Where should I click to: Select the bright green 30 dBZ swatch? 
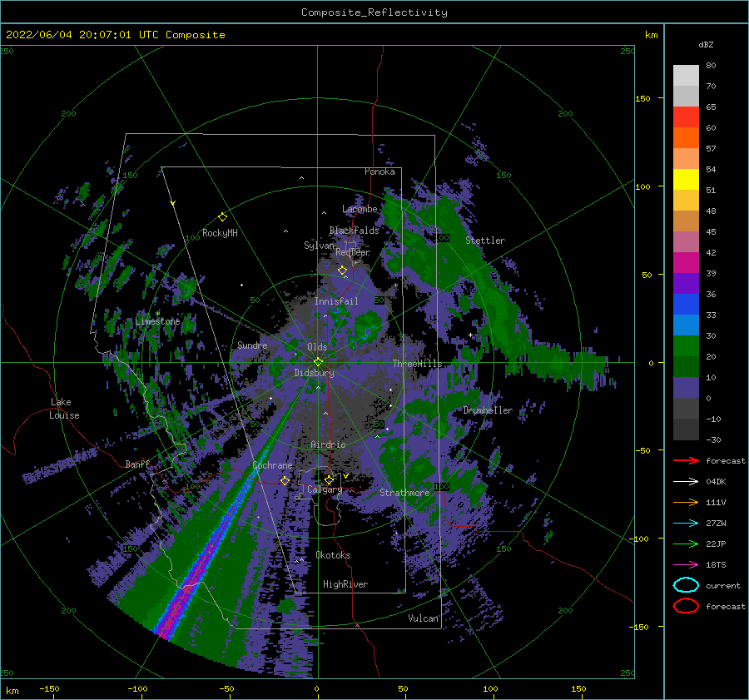point(686,346)
